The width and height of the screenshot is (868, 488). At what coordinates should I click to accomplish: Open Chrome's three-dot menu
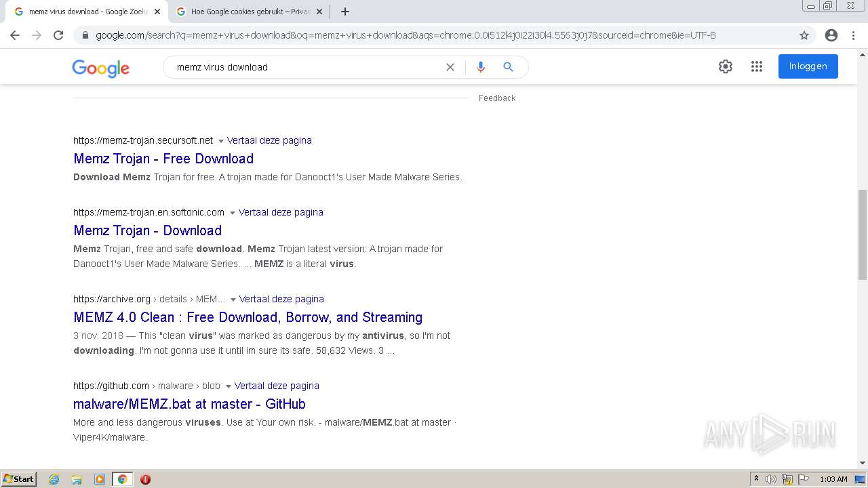click(x=853, y=35)
